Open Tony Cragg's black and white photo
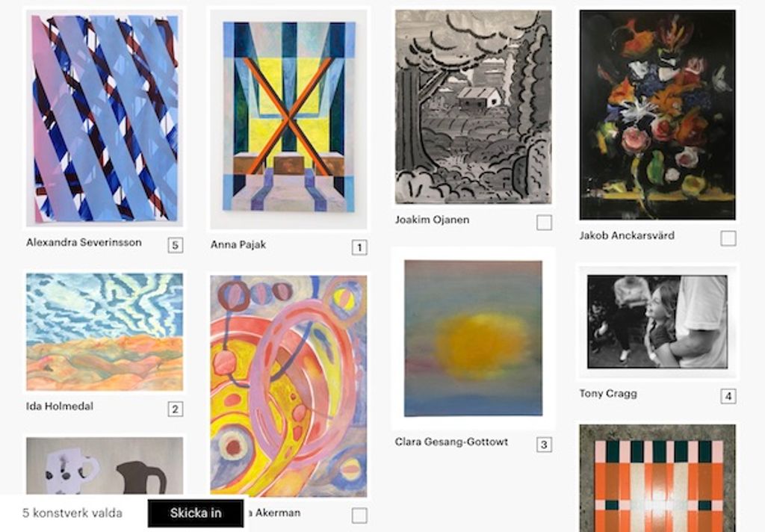The image size is (765, 532). 657,321
